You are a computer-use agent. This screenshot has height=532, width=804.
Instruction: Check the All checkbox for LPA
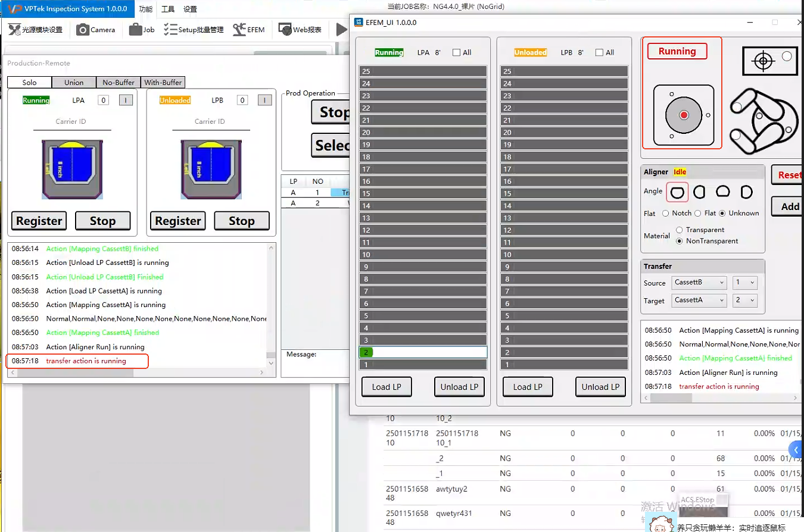point(456,52)
